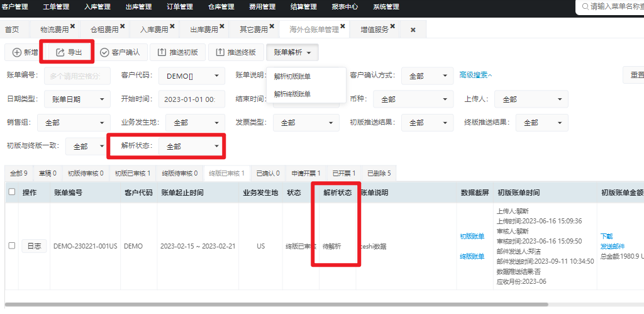
Task: Open the 仓库管理 top menu
Action: click(x=221, y=7)
